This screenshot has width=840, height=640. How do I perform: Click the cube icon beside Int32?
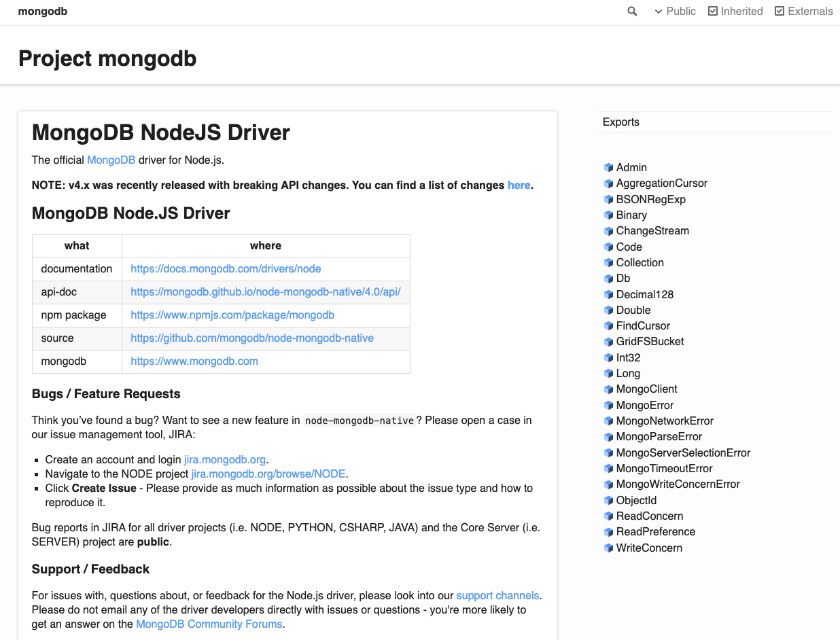click(x=609, y=358)
